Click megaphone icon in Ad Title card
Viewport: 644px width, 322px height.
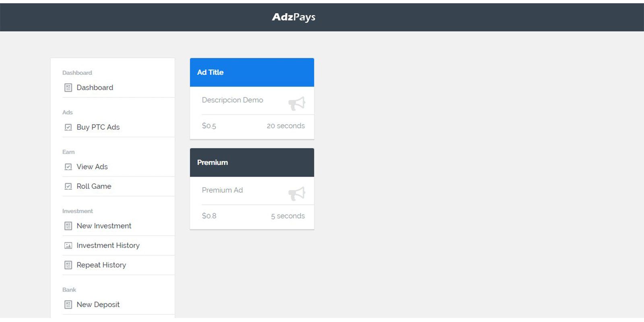tap(297, 103)
